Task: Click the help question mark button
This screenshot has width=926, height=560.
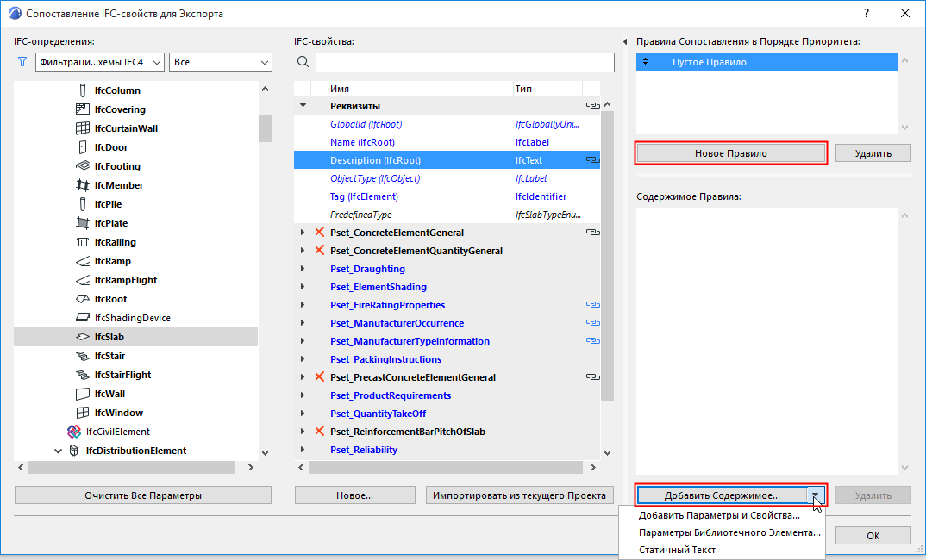Action: [867, 13]
